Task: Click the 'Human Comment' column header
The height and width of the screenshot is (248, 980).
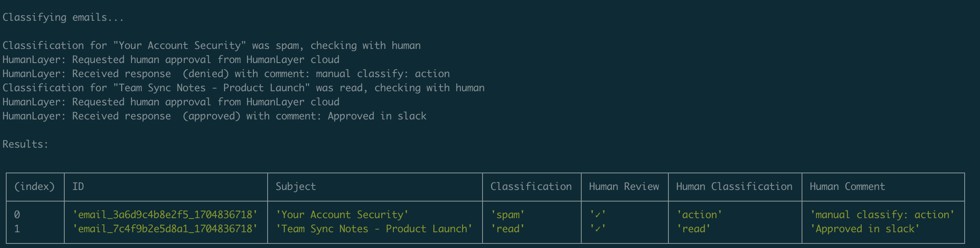Action: 847,187
